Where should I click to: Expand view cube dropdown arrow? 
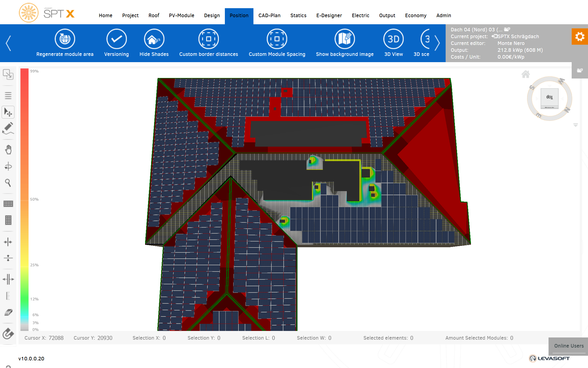575,125
